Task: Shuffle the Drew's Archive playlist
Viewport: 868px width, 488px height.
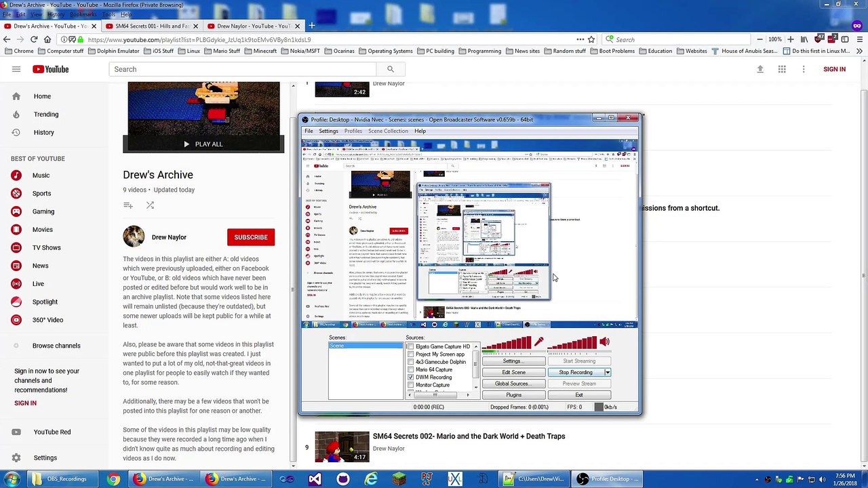Action: click(150, 205)
